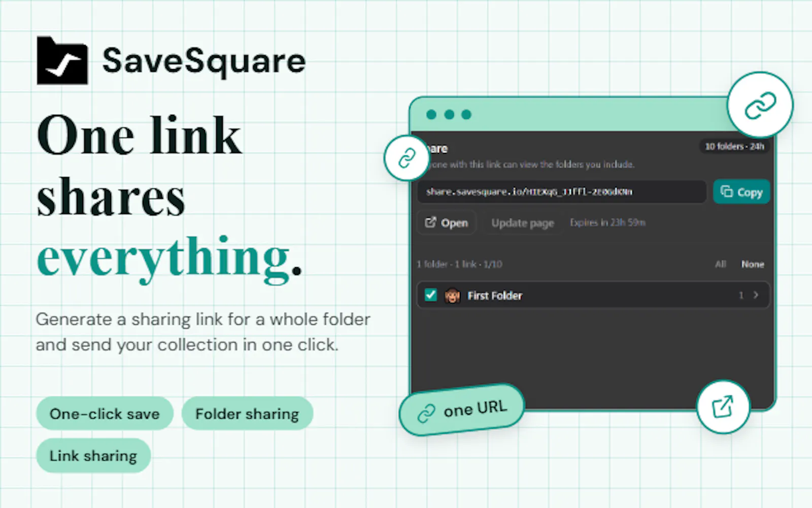Uncheck the First Folder checkbox
Viewport: 812px width, 508px height.
click(x=431, y=295)
